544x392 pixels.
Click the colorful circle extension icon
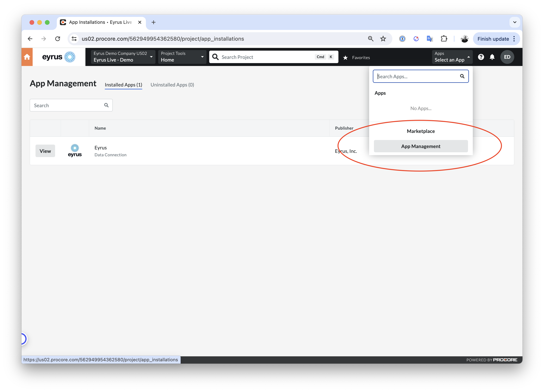click(416, 39)
